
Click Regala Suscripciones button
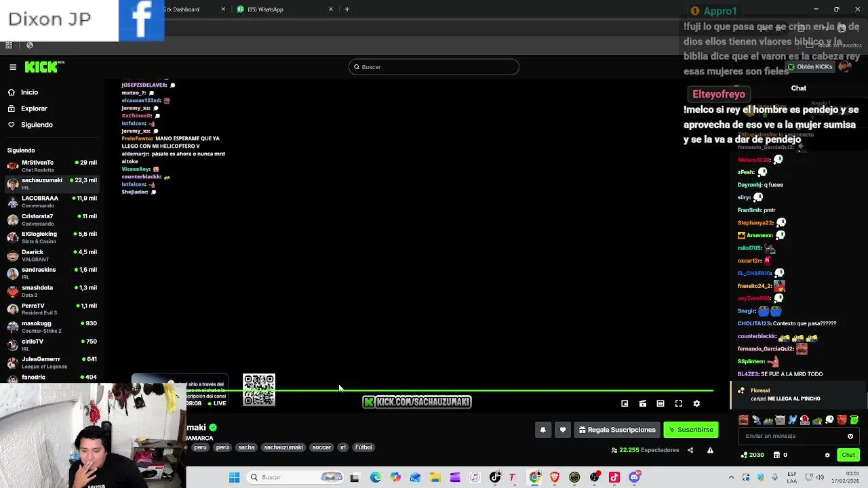click(617, 430)
